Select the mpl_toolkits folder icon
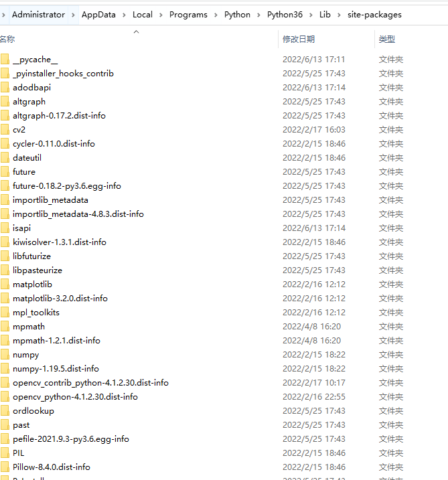The height and width of the screenshot is (480, 448). (x=5, y=313)
